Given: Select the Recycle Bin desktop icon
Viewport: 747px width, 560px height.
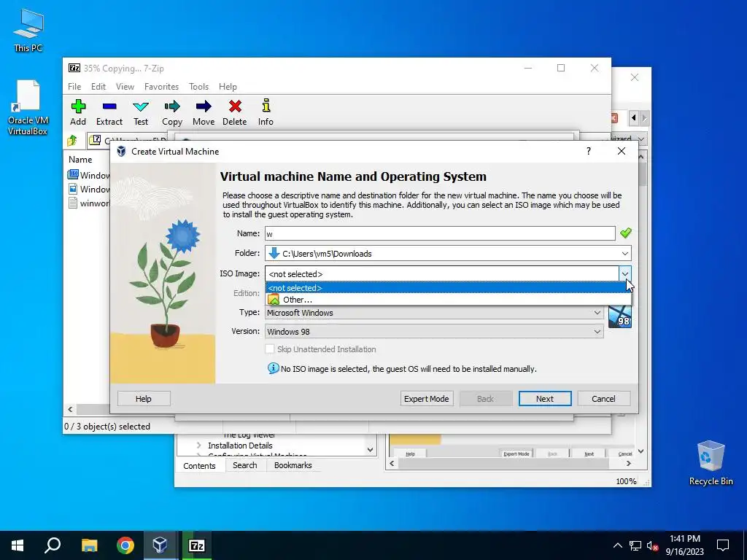Looking at the screenshot, I should click(711, 462).
